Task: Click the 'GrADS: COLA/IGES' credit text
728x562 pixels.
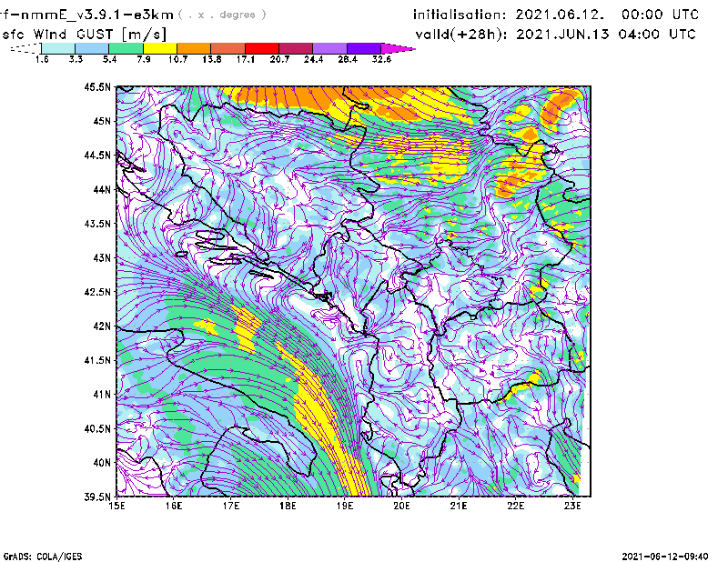Action: [43, 557]
